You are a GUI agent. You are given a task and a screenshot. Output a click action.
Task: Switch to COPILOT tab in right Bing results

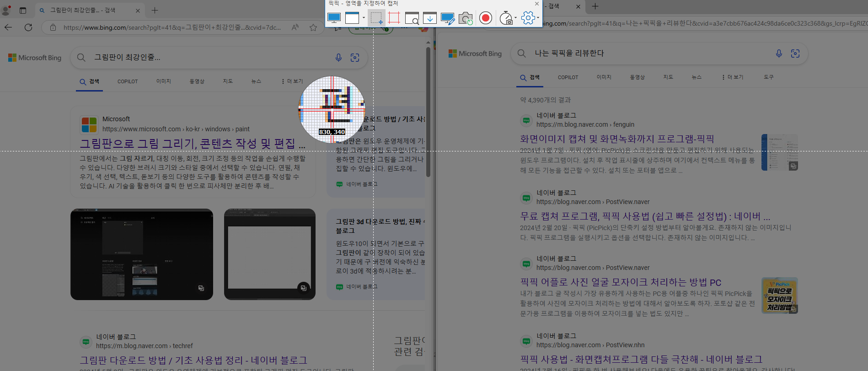tap(568, 77)
